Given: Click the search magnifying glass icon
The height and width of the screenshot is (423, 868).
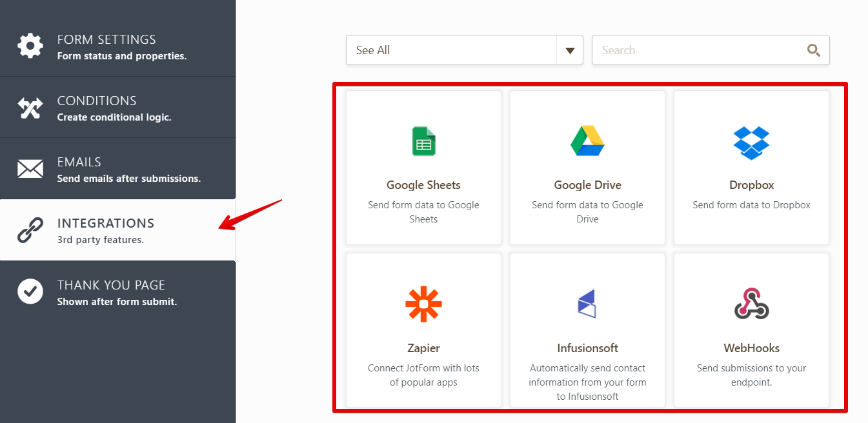Looking at the screenshot, I should (x=814, y=50).
